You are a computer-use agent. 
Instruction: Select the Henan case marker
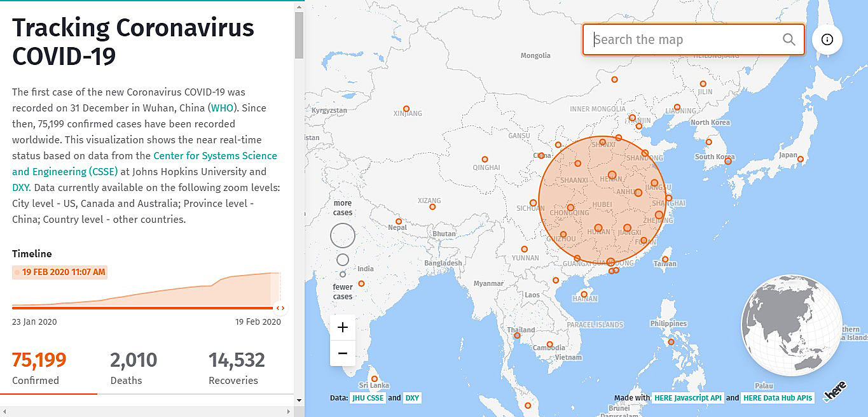tap(612, 174)
